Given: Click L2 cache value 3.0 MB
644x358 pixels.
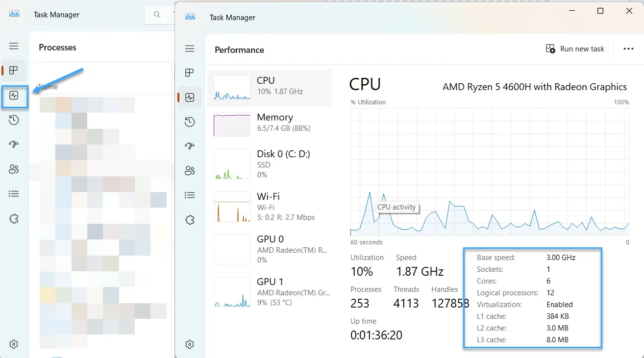Looking at the screenshot, I should pos(557,328).
